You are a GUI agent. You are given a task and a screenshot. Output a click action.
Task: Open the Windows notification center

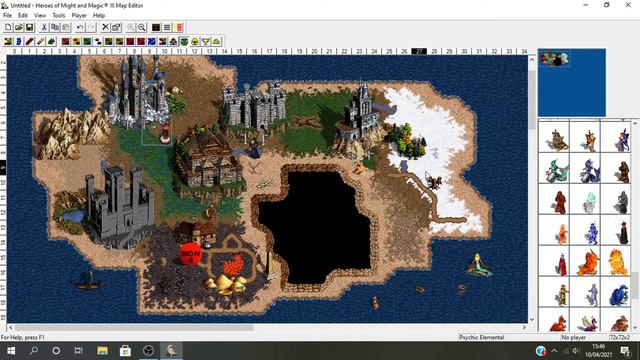[x=625, y=351]
